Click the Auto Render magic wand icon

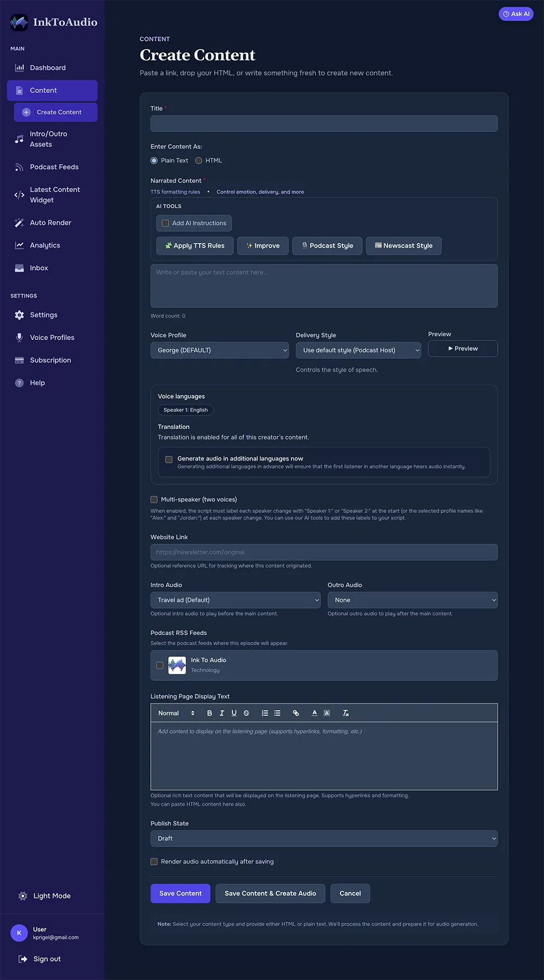[19, 222]
